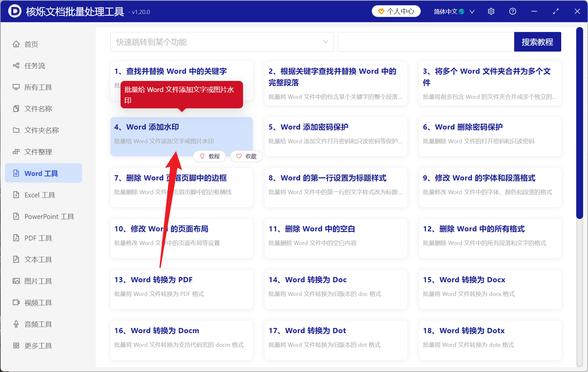
Task: Open the 简体中文 language dropdown
Action: [x=454, y=11]
